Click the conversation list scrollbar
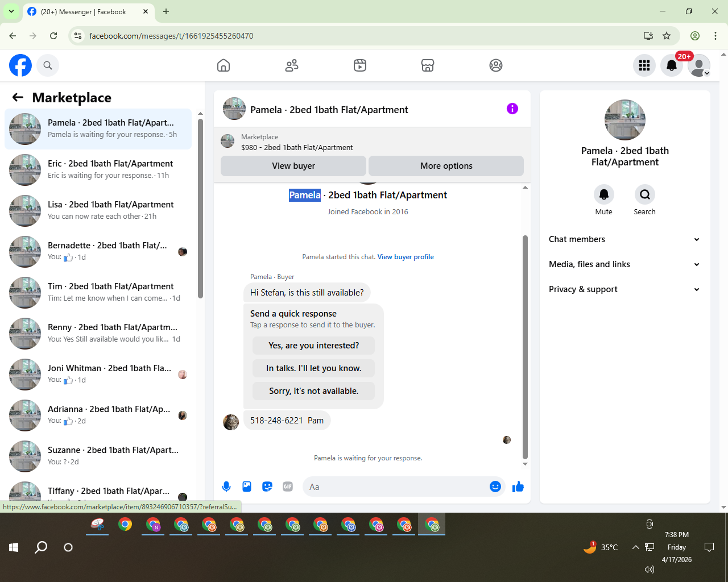The image size is (728, 582). tap(200, 208)
